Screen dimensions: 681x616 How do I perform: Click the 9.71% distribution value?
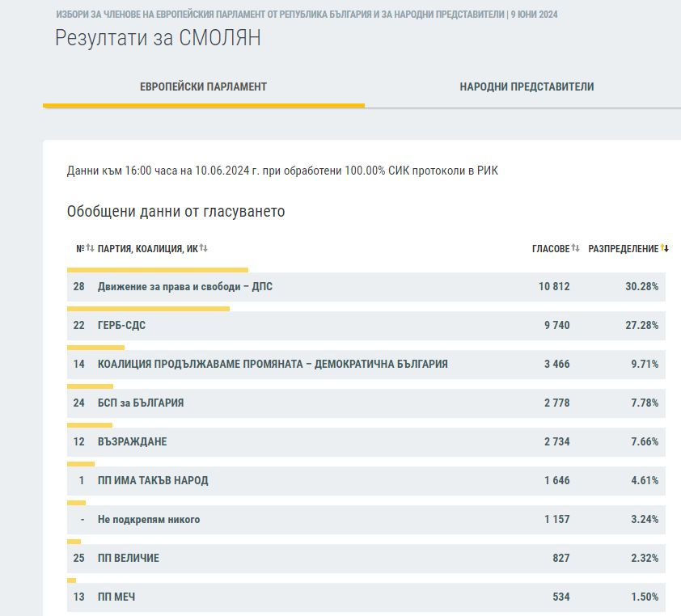[x=645, y=364]
